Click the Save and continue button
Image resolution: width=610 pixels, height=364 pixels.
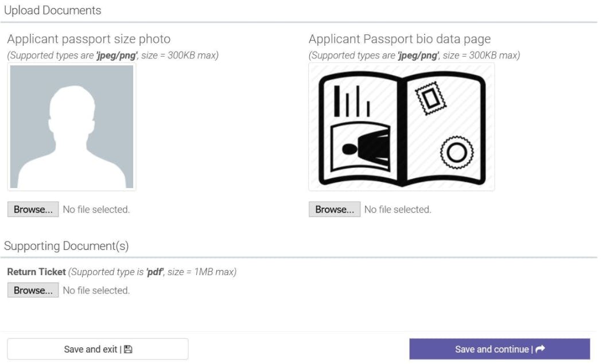pos(499,349)
